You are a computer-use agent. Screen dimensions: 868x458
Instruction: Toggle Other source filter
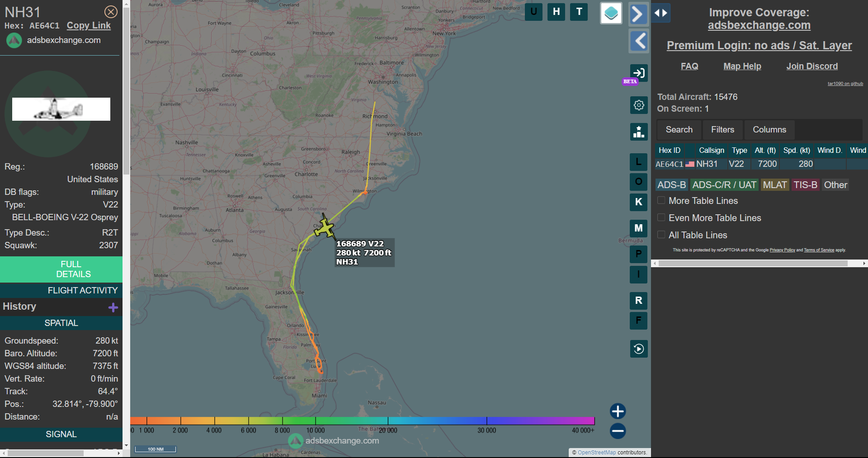(835, 185)
